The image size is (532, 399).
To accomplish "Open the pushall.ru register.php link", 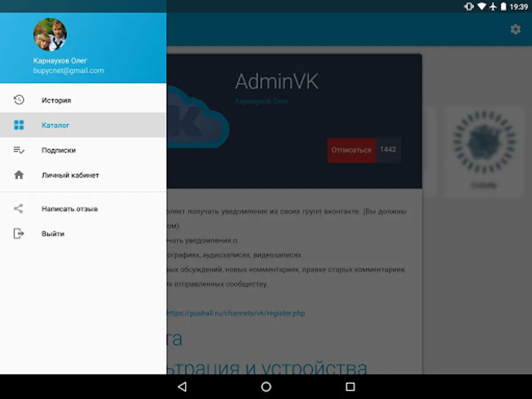I will pos(235,313).
